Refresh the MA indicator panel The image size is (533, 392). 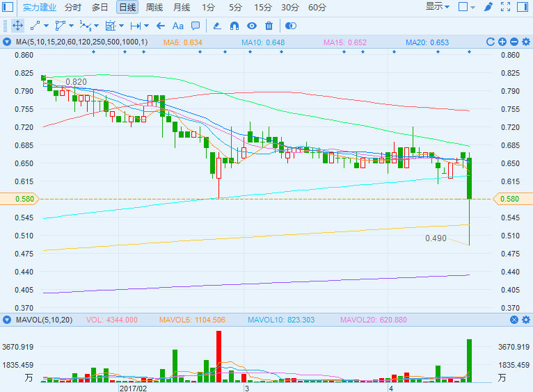click(x=490, y=42)
